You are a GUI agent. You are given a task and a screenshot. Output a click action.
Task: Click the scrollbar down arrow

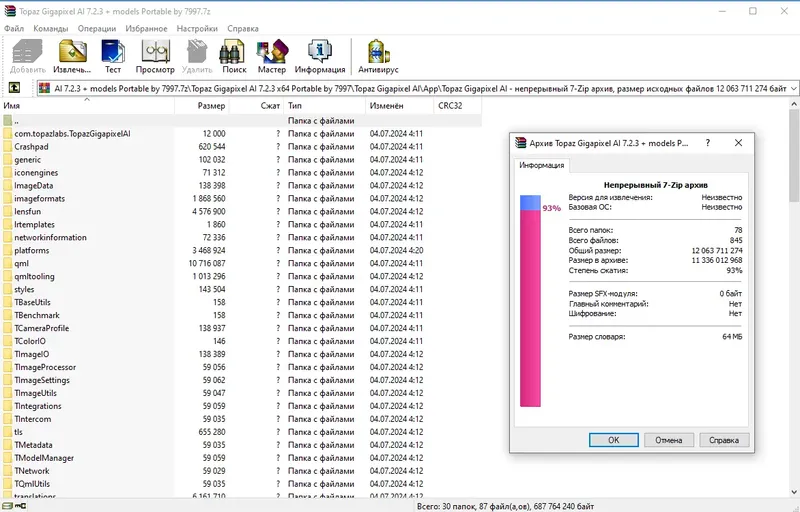(x=794, y=493)
